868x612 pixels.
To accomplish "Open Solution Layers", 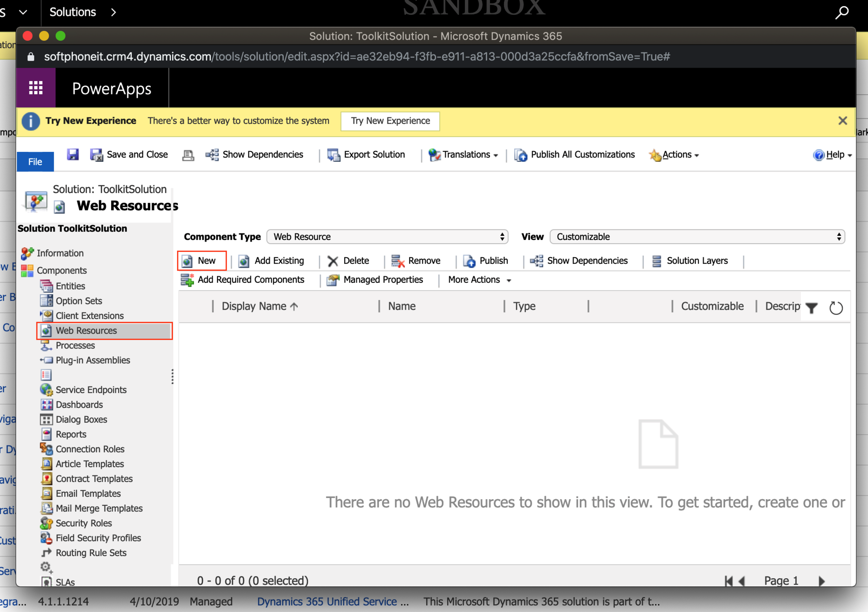I will (x=690, y=261).
